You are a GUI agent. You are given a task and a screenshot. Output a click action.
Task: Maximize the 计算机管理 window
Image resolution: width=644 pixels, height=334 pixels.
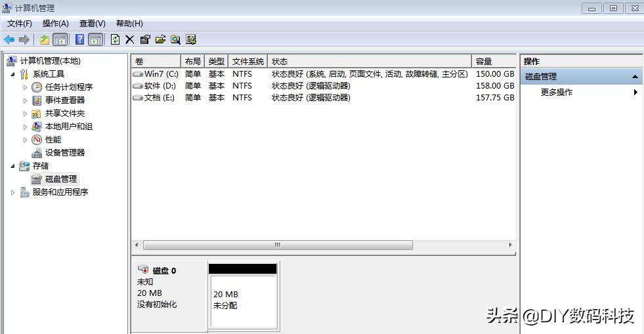(614, 9)
